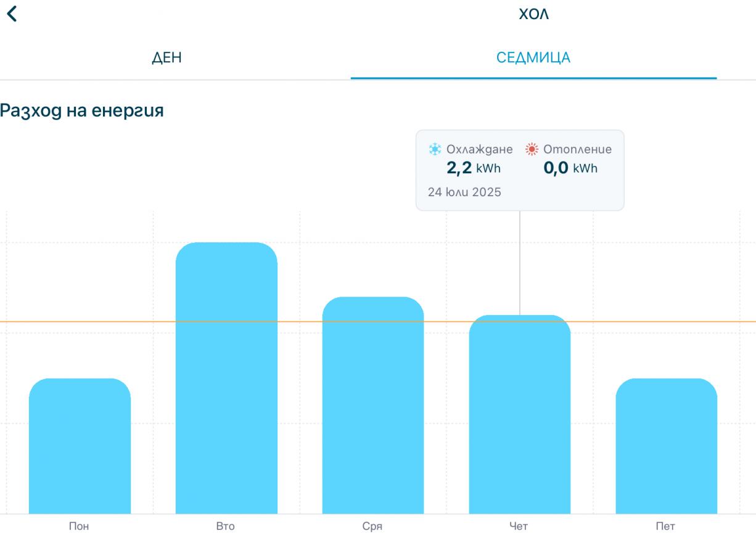Click the Вто axis label

click(226, 527)
